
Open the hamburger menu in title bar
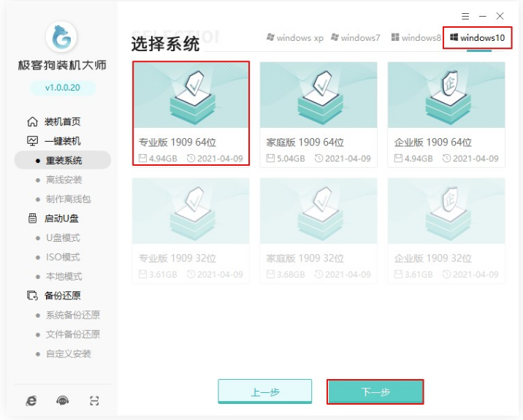pos(465,16)
